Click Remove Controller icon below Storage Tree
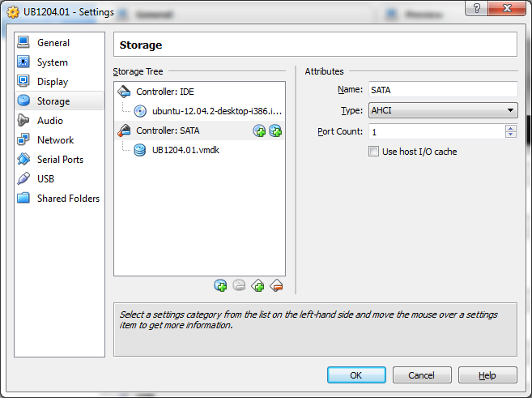 coord(276,285)
